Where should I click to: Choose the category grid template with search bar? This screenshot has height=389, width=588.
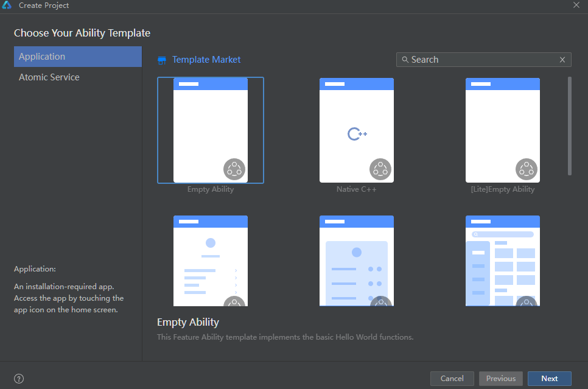coord(503,261)
